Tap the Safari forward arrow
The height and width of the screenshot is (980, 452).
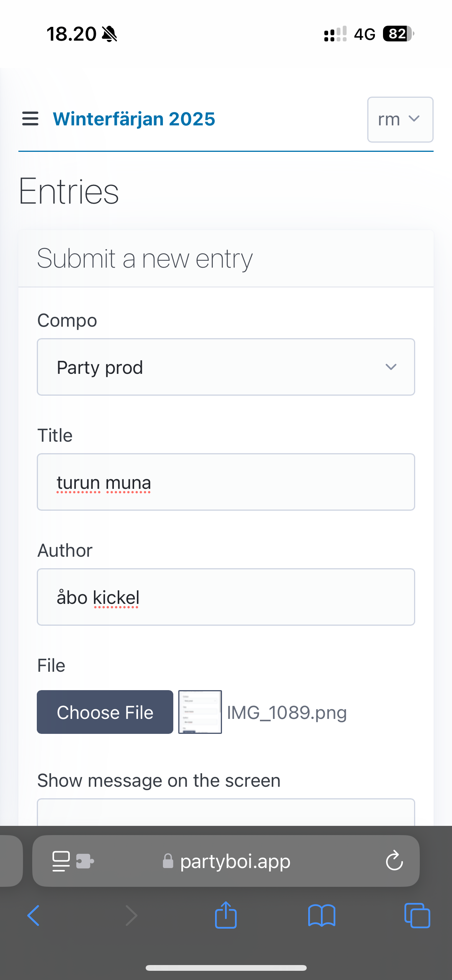[x=131, y=916]
